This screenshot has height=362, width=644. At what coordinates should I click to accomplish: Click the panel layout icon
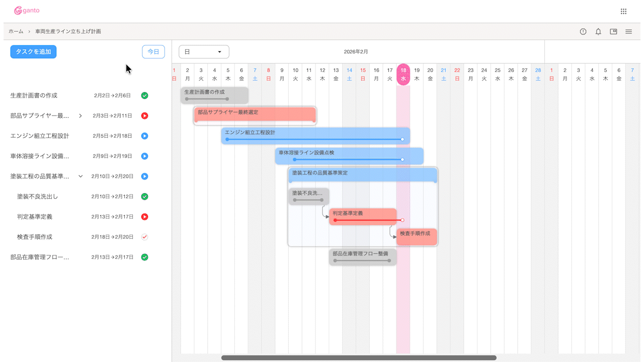point(613,32)
